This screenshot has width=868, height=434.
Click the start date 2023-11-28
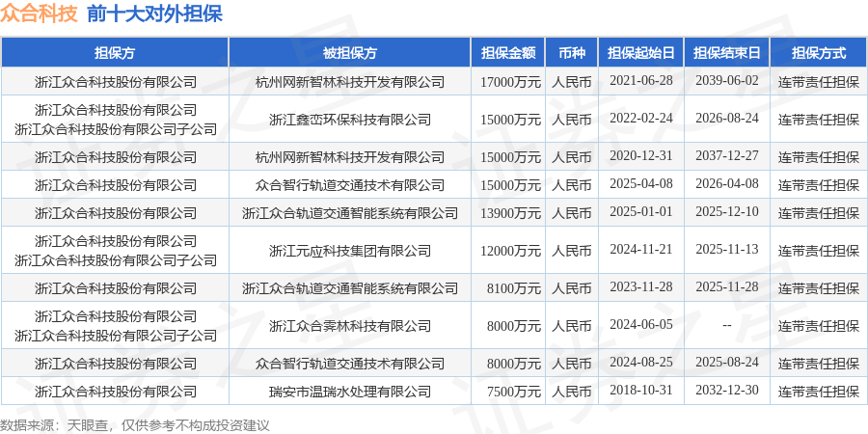pos(641,286)
